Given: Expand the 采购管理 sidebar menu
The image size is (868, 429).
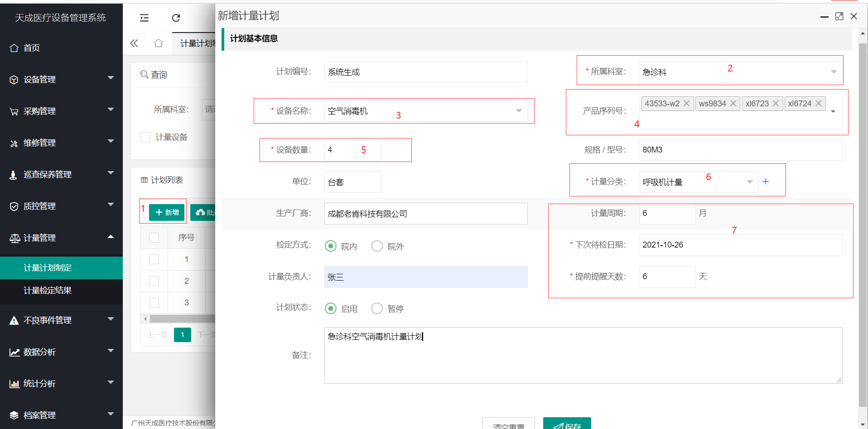Looking at the screenshot, I should [x=61, y=111].
